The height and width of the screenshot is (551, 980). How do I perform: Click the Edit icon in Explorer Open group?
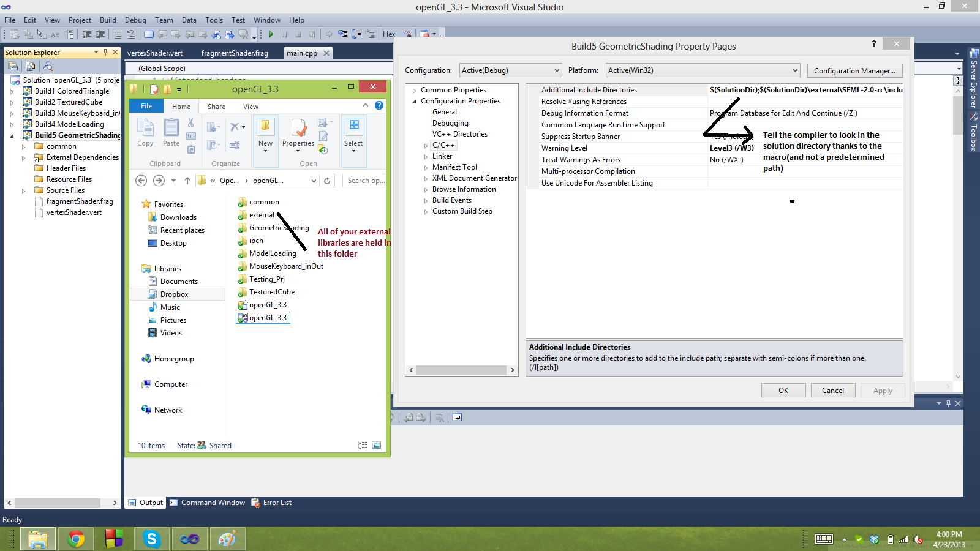point(323,136)
